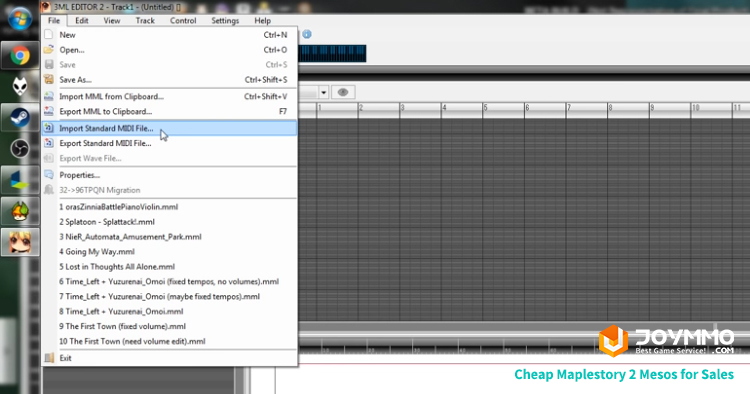Choose New from the File menu

pos(170,35)
